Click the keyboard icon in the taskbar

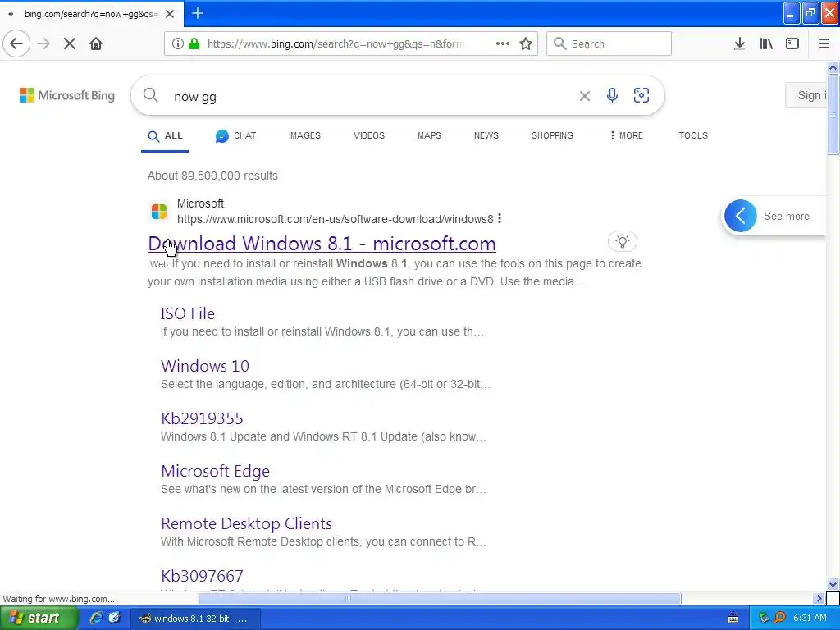[x=733, y=619]
